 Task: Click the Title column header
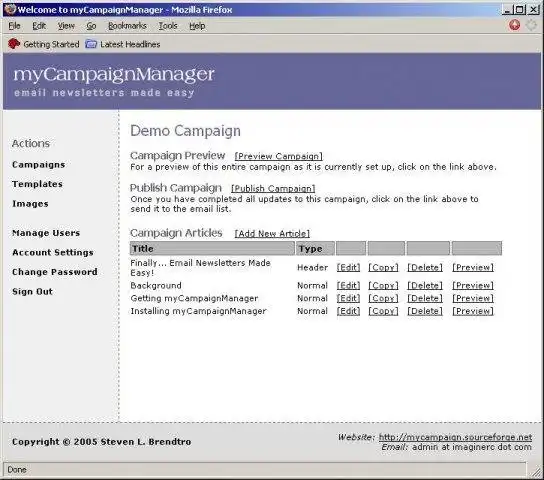point(212,248)
